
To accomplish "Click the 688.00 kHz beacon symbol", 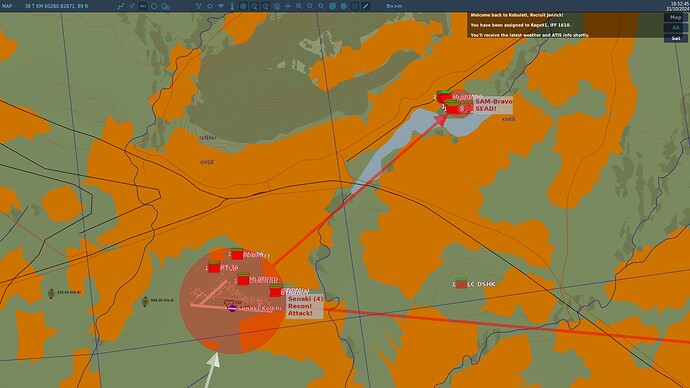I will coord(145,301).
